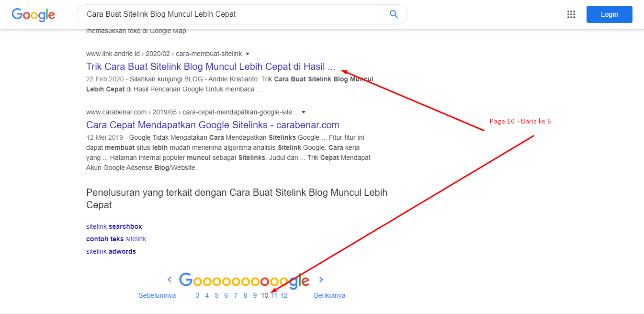Expand dropdown arrow beside carabenar.com URL
The width and height of the screenshot is (644, 314).
click(x=303, y=112)
